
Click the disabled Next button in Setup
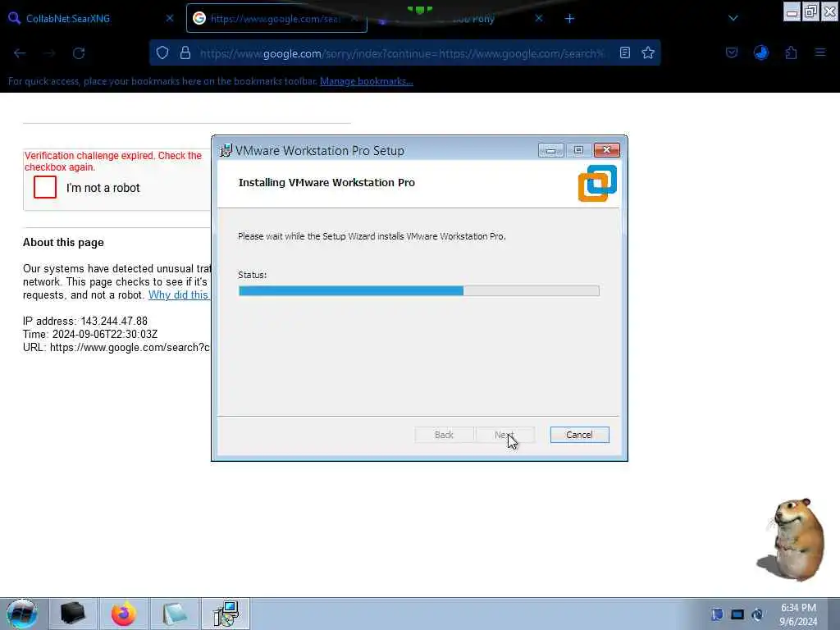coord(504,435)
